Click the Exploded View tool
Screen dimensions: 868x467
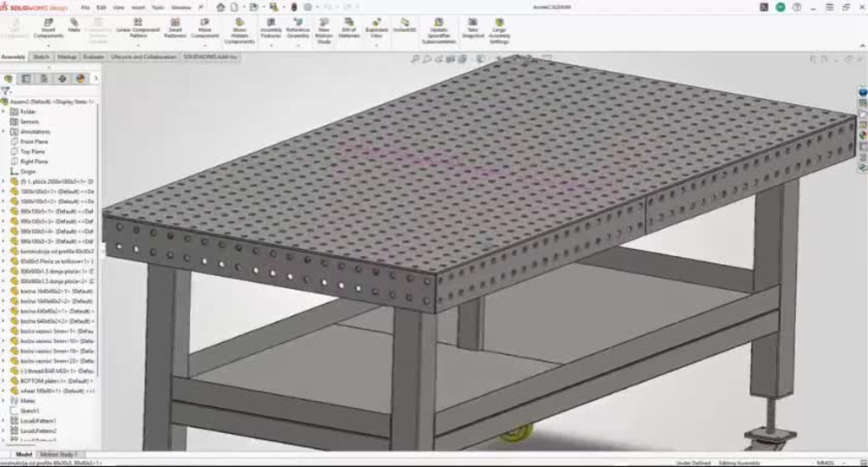tap(377, 29)
